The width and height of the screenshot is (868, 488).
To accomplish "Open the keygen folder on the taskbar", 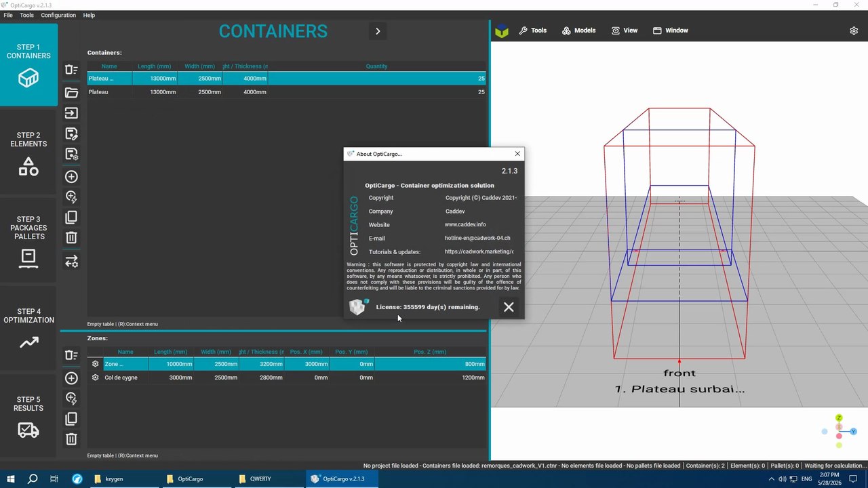I will (123, 479).
